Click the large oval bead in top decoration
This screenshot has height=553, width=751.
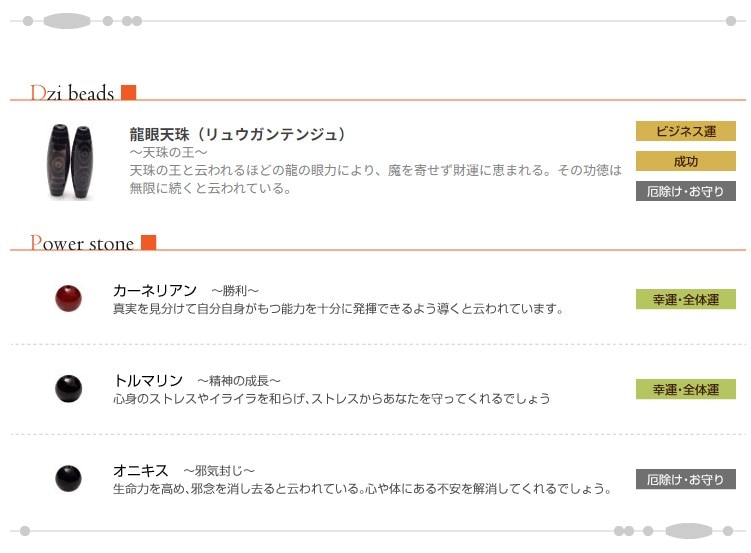tap(67, 20)
